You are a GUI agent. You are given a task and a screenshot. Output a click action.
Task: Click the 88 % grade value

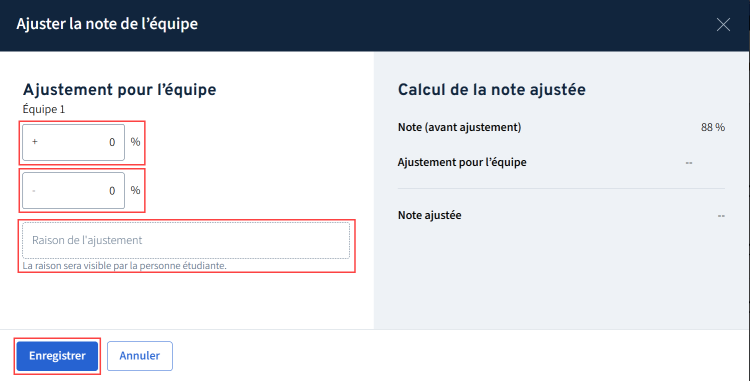[x=713, y=127]
